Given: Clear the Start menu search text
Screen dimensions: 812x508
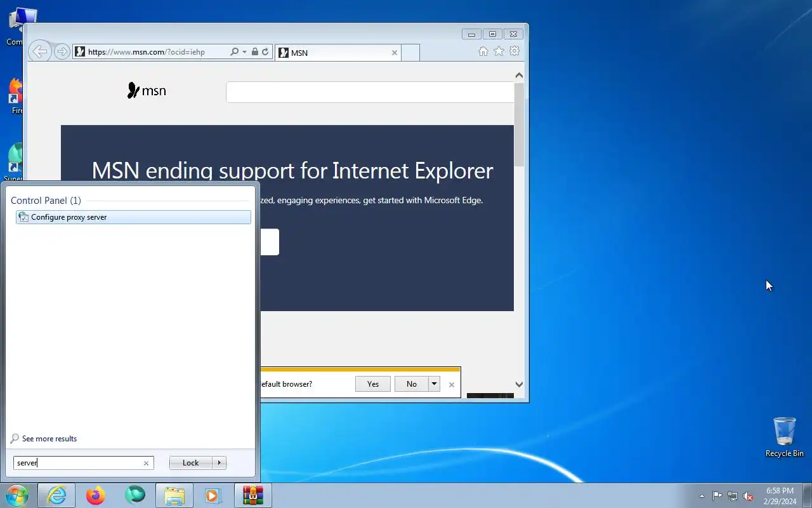Looking at the screenshot, I should 146,464.
